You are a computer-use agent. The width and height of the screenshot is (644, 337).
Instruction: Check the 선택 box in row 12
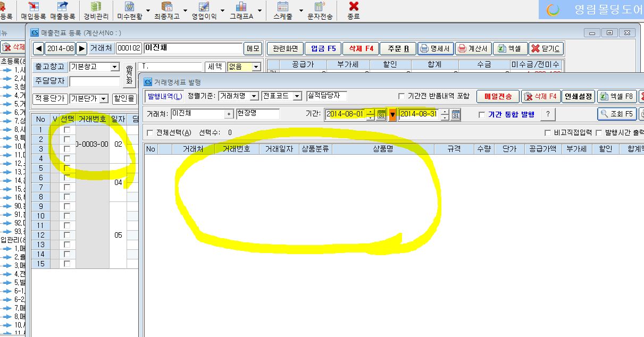click(x=67, y=235)
